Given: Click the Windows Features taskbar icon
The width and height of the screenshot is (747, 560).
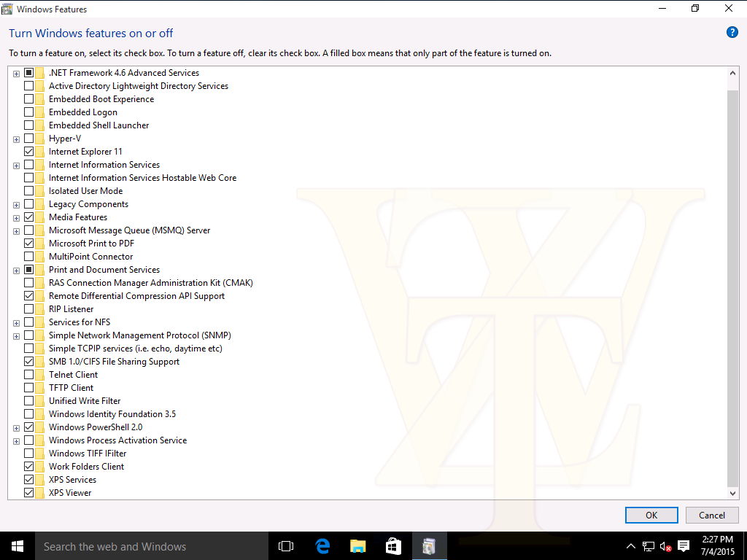Looking at the screenshot, I should tap(429, 546).
